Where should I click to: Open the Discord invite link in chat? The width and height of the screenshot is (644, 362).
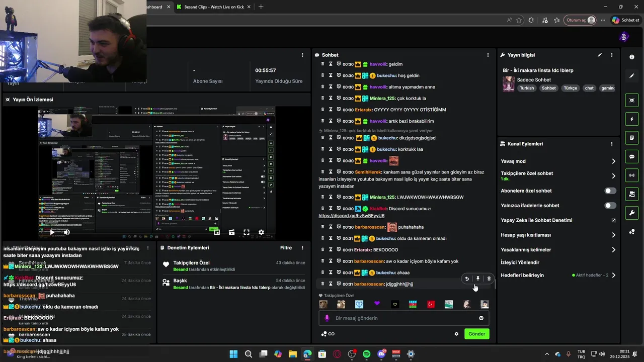(351, 216)
